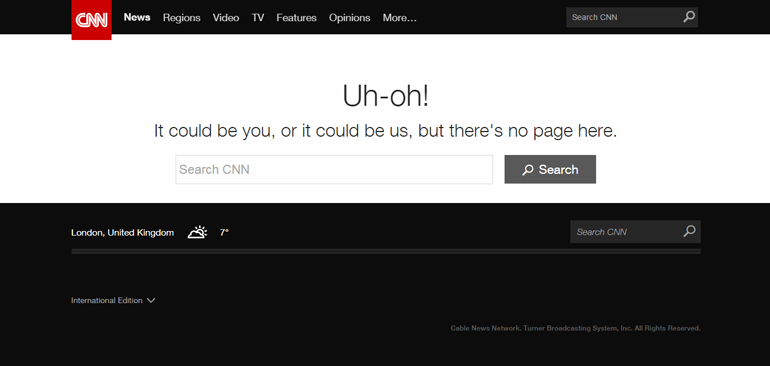Focus the large center Search CNN box
Image resolution: width=770 pixels, height=366 pixels.
(x=334, y=169)
